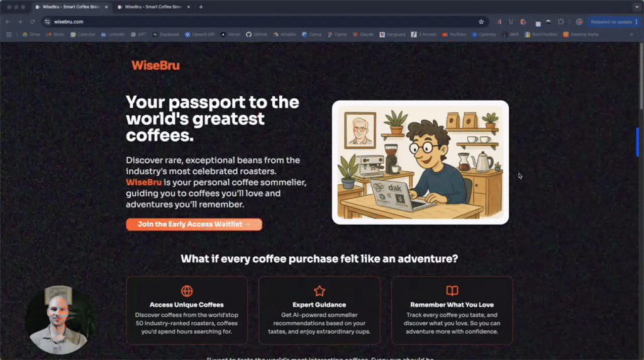Open the Vercel bookmark
This screenshot has height=360, width=644.
230,35
